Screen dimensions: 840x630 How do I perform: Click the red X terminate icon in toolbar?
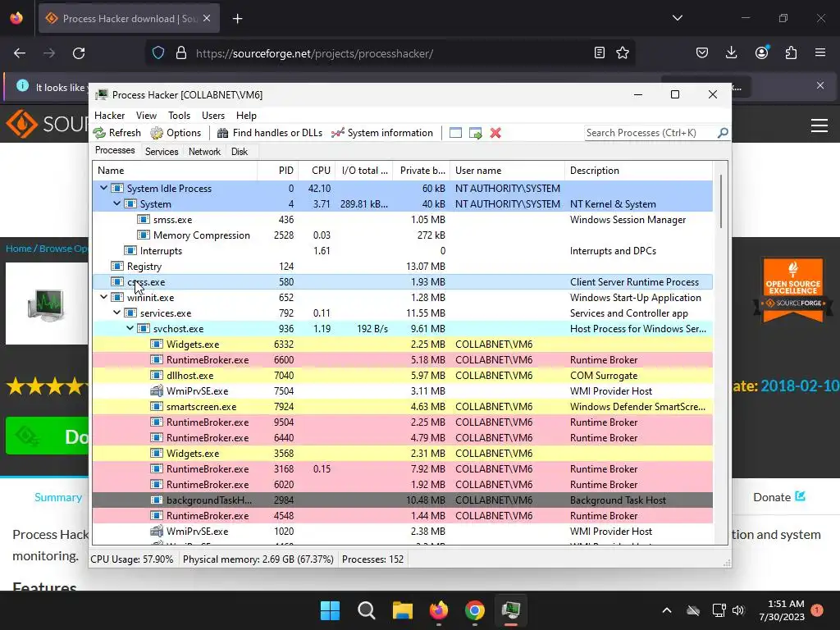click(x=495, y=133)
